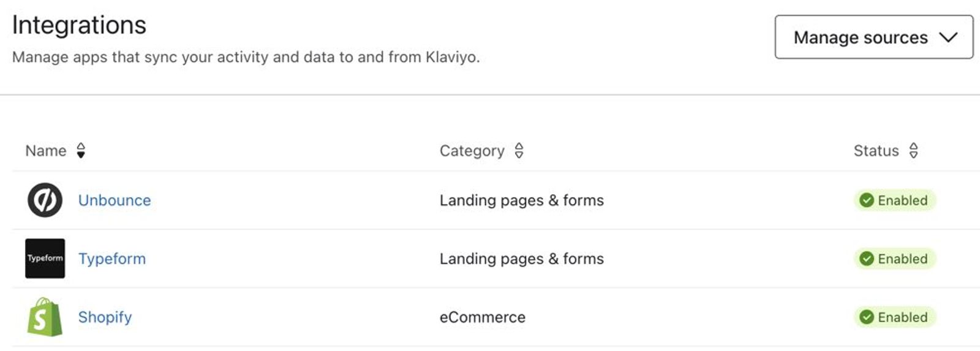Sort table by Category header
980x351 pixels.
click(x=472, y=151)
